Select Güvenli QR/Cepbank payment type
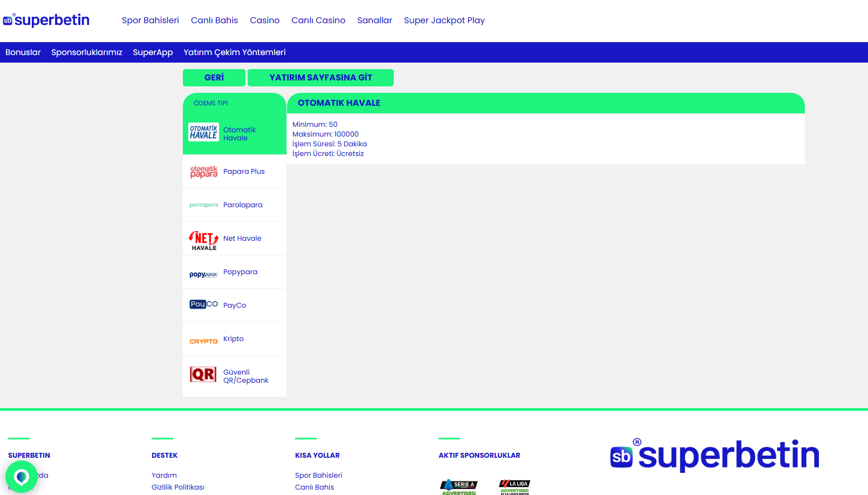This screenshot has height=495, width=868. coord(235,376)
